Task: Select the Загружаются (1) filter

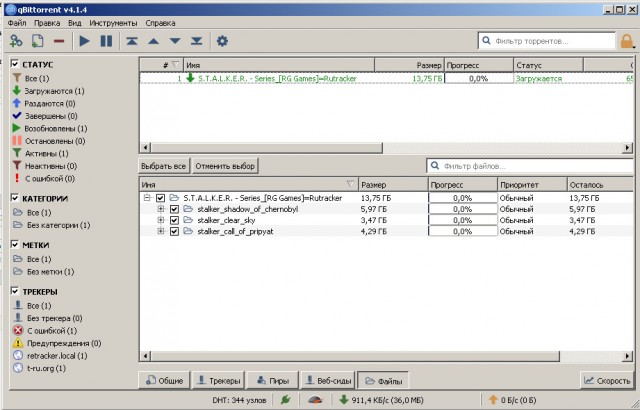Action: [x=49, y=91]
